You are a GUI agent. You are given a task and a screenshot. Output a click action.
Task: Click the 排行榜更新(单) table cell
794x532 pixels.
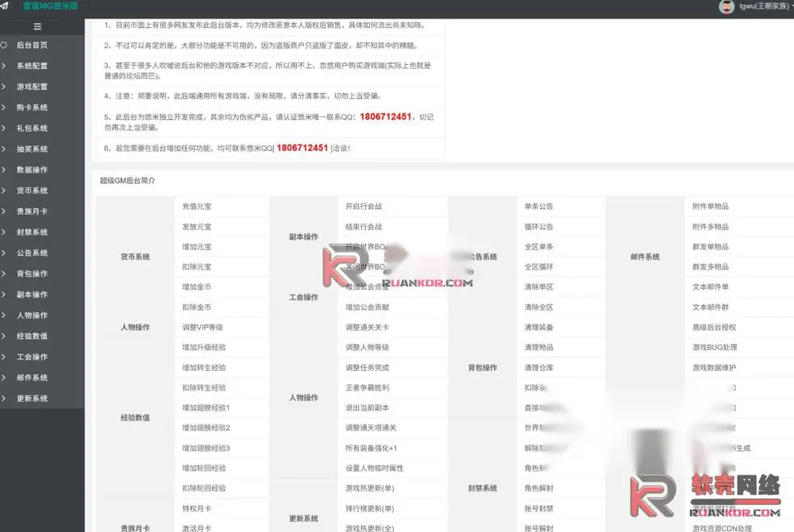tap(392, 508)
